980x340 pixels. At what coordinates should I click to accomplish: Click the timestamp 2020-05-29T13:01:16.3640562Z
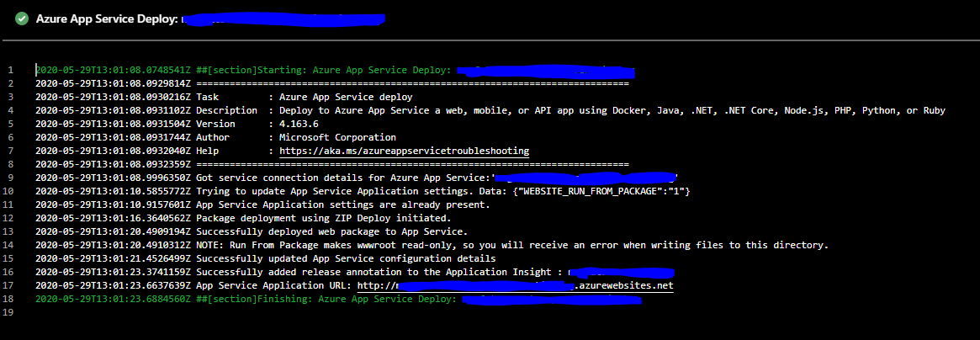click(113, 218)
